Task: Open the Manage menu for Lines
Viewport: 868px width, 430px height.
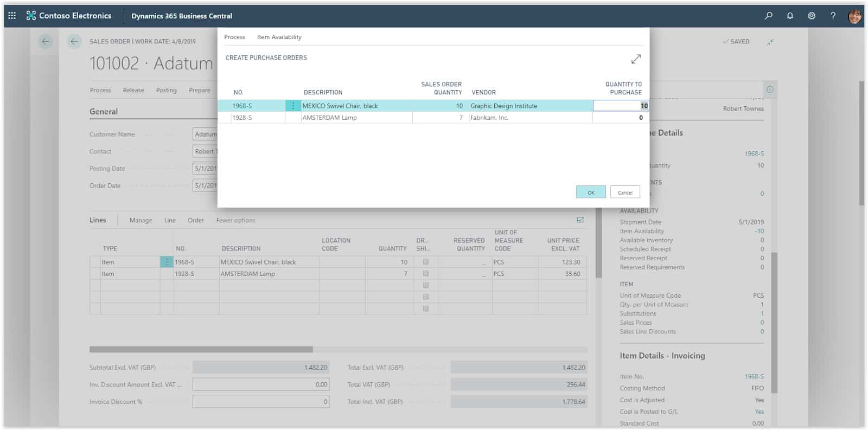Action: tap(141, 220)
